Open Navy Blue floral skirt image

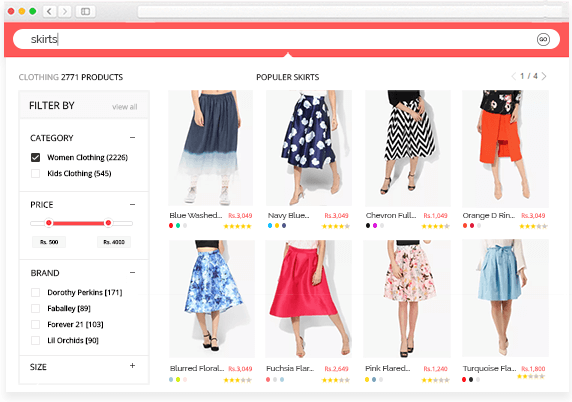coord(309,148)
